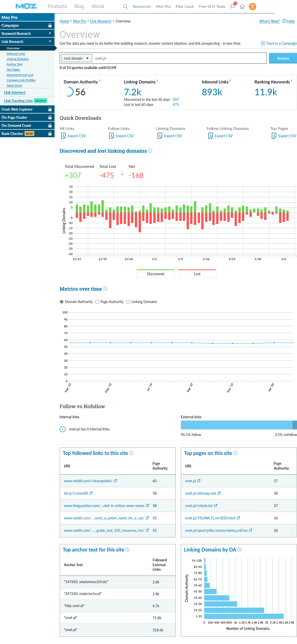The width and height of the screenshot is (297, 644).
Task: Go to Spam Score in the sidebar
Action: coord(14,85)
